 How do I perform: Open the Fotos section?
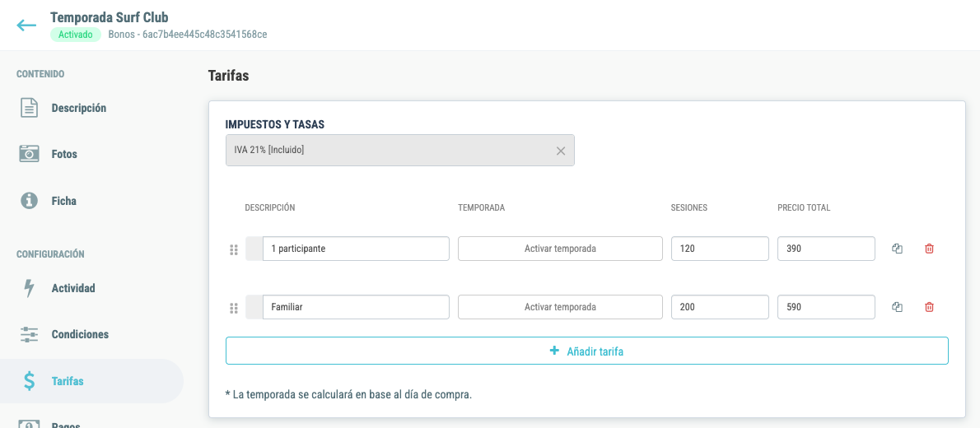point(64,154)
